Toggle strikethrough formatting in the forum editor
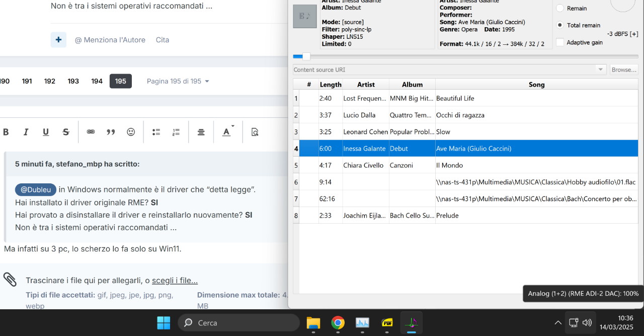Viewport: 644px width, 336px height. [66, 132]
